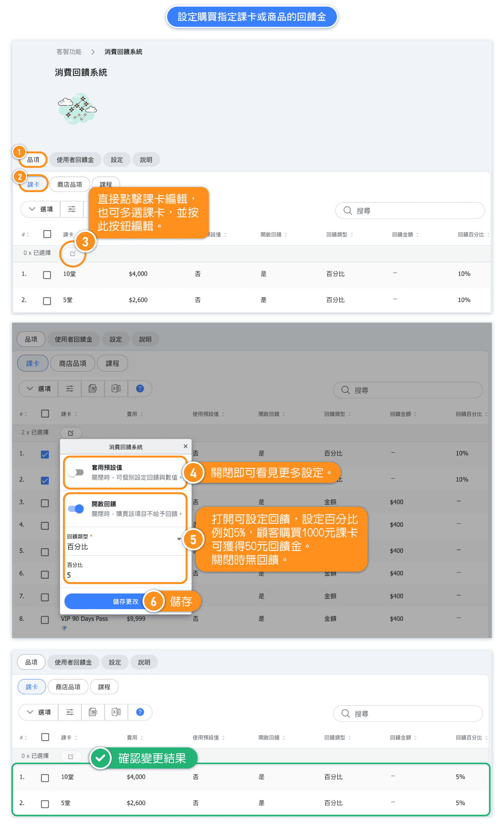This screenshot has height=829, width=504.
Task: Click the Excel export icon in the dimmed toolbar
Action: tap(116, 389)
